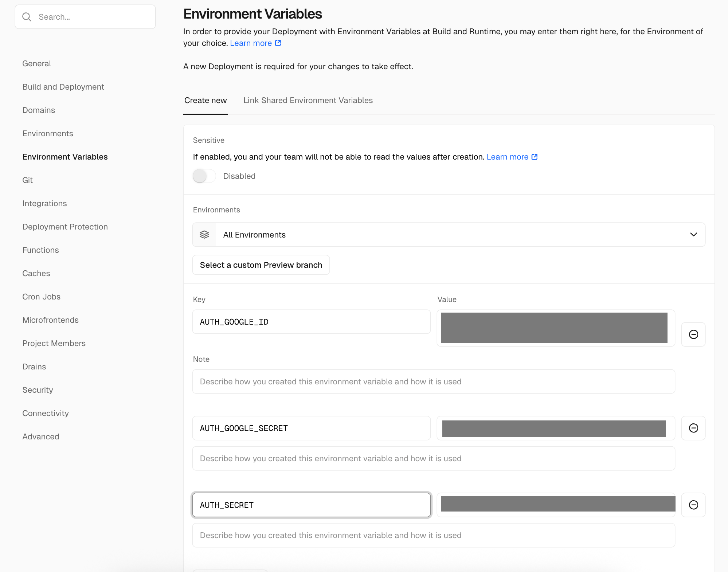Click the AUTH_GOOGLE_SECRET key field
Screen dimensions: 728x572
pyautogui.click(x=312, y=428)
